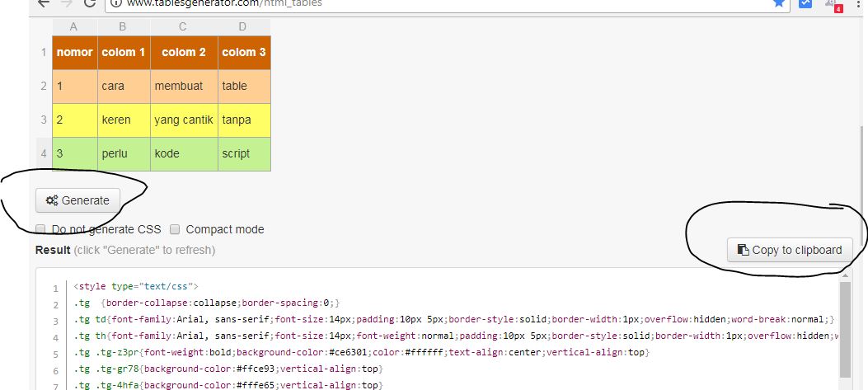Select column D header
Screen dimensions: 868x390
coord(243,26)
